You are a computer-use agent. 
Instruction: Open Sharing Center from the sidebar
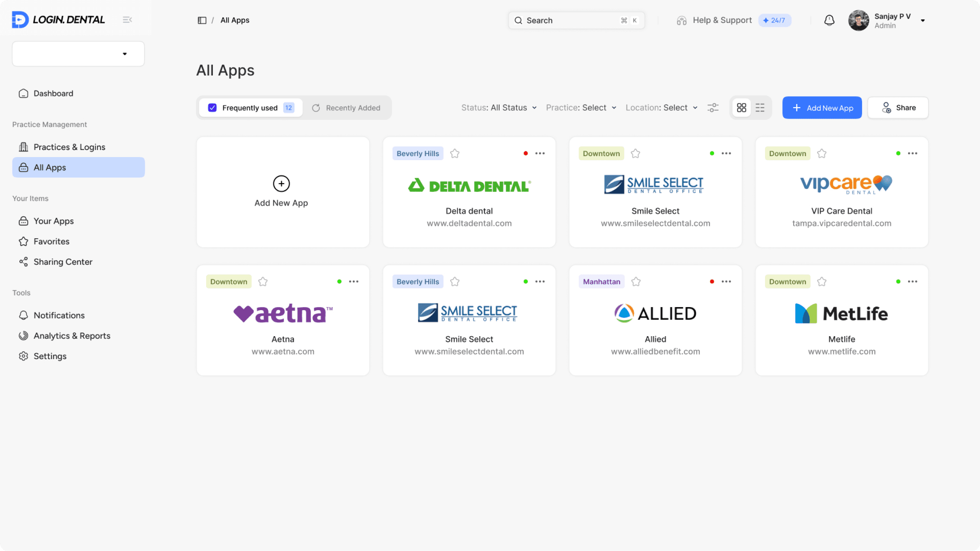[63, 262]
